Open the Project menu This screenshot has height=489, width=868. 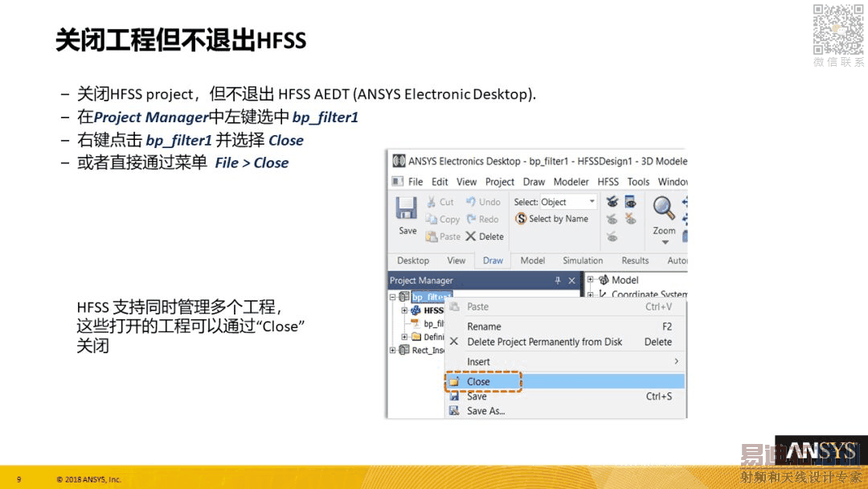pyautogui.click(x=499, y=182)
